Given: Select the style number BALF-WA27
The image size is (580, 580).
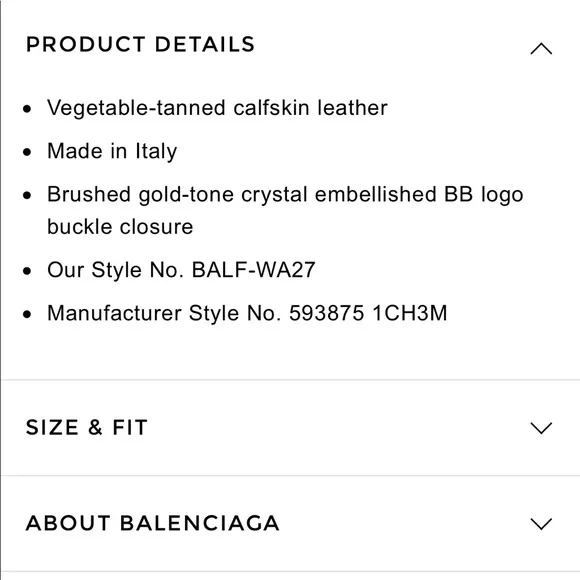Looking at the screenshot, I should coord(253,270).
